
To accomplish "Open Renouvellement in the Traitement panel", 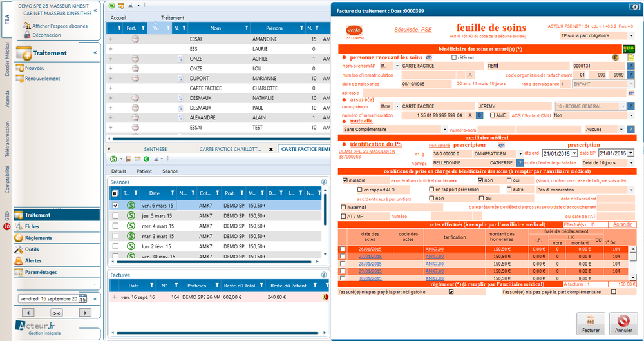I will 42,79.
